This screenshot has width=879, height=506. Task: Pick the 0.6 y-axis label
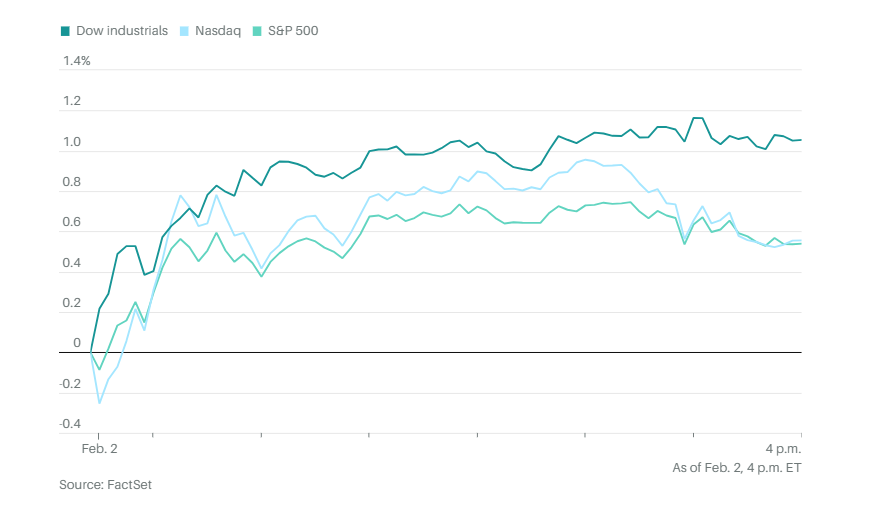click(72, 223)
